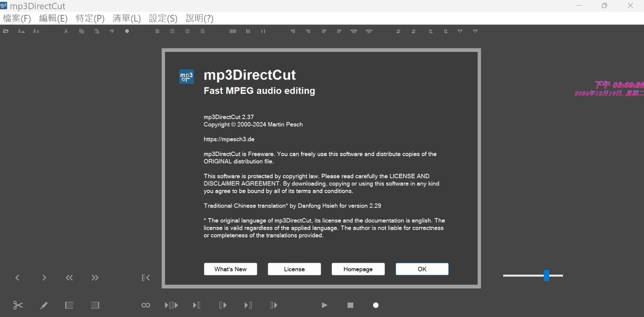Open the Homepage button link

coord(358,269)
